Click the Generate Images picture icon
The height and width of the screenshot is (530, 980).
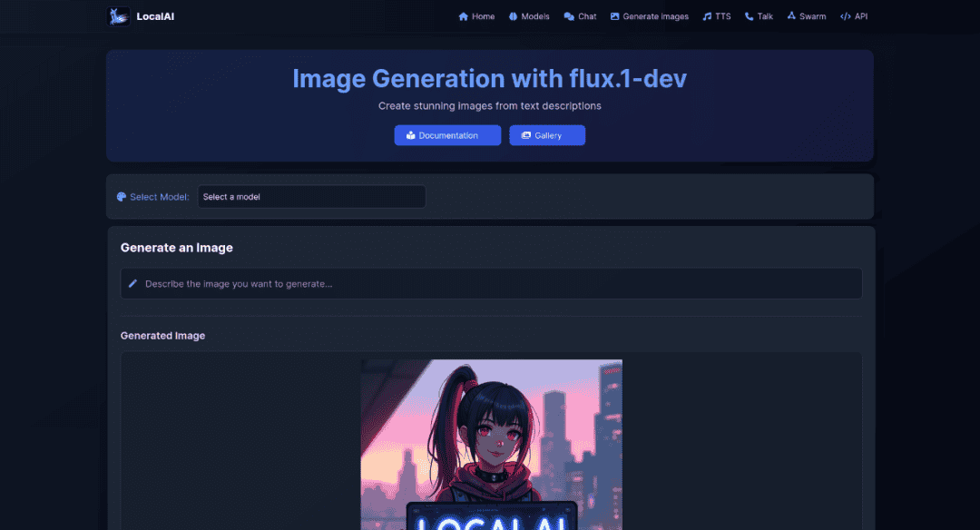pyautogui.click(x=614, y=15)
